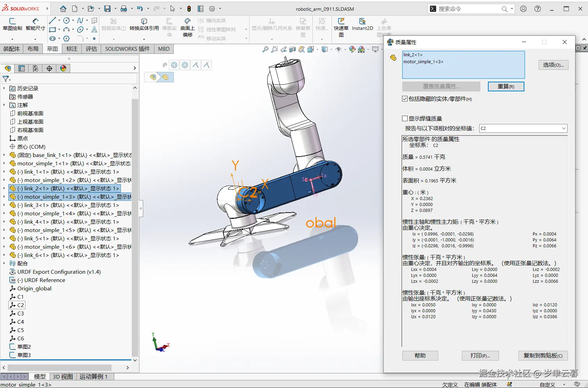The image size is (588, 388).
Task: Switch to the SOLIDWORKS 插件 tab
Action: click(128, 49)
